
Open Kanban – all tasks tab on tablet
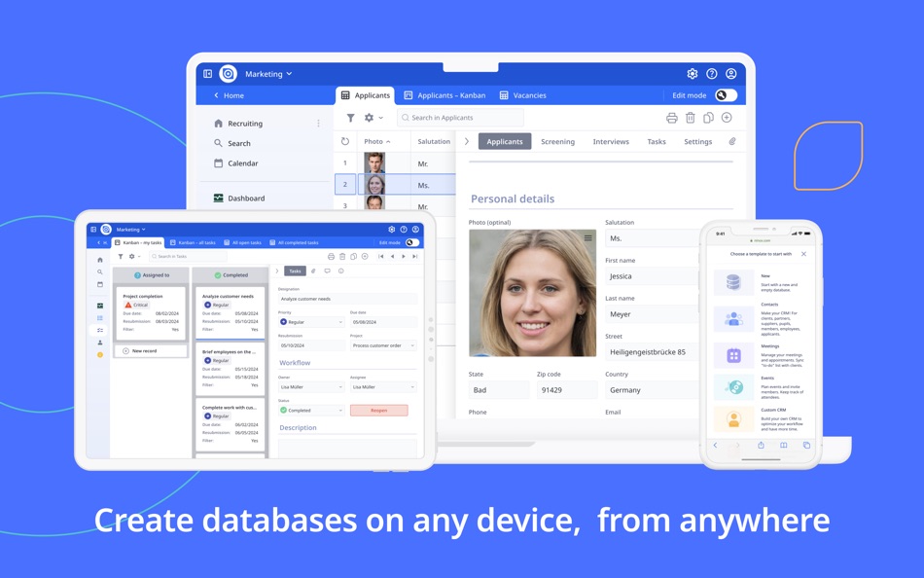coord(193,242)
